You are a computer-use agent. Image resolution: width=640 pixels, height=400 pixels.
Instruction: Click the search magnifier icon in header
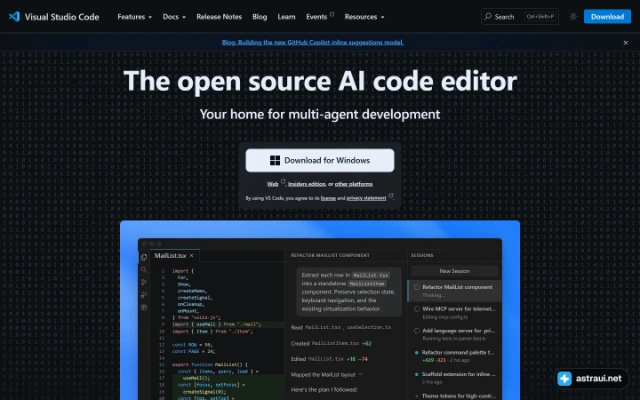pos(488,16)
